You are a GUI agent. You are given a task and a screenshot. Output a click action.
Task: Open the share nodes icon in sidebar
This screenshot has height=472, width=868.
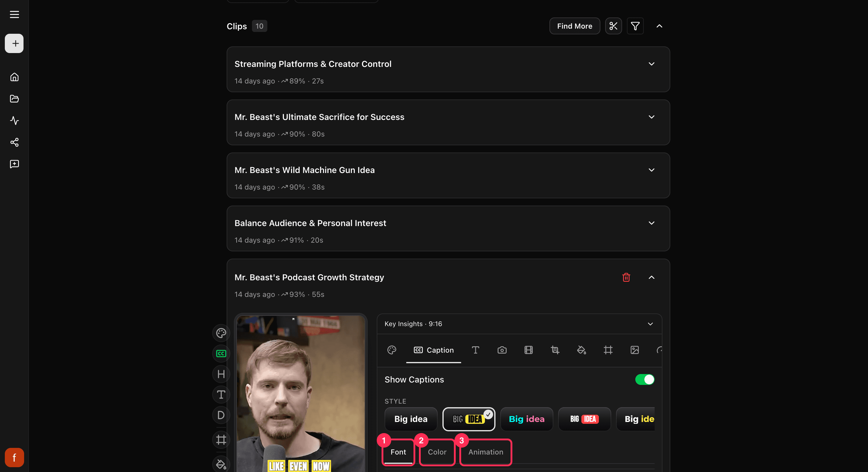14,142
